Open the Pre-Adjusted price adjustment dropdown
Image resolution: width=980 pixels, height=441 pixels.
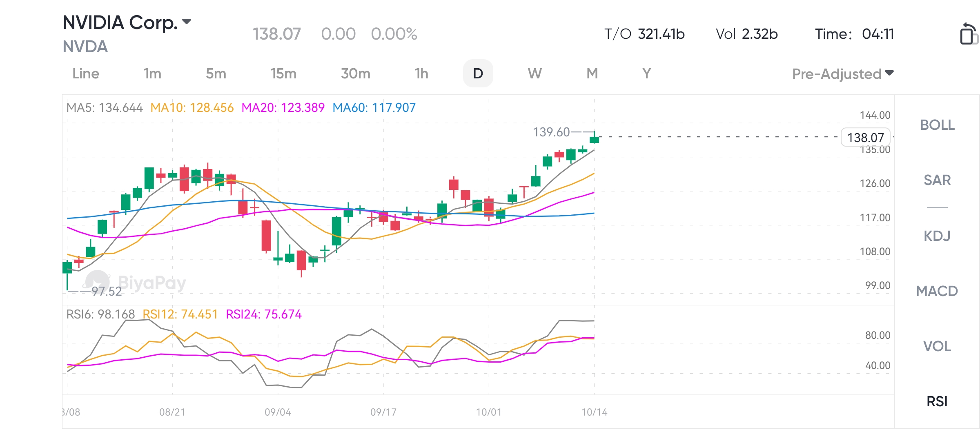[x=843, y=74]
